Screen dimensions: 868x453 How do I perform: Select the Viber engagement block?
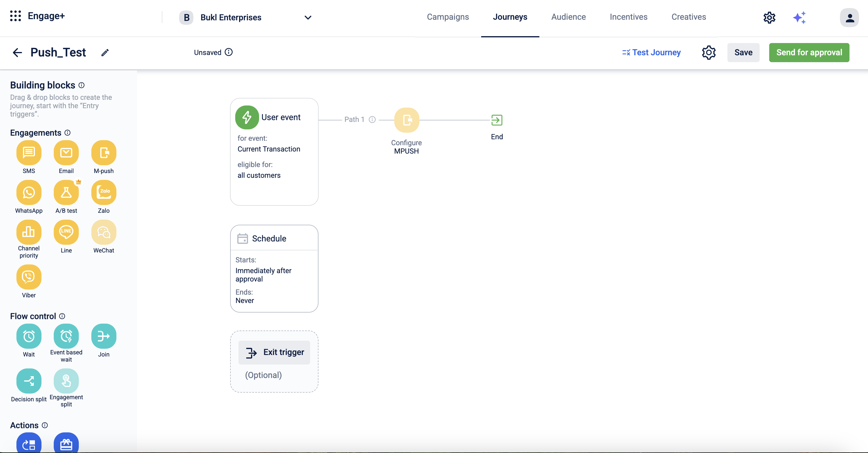[x=29, y=277]
